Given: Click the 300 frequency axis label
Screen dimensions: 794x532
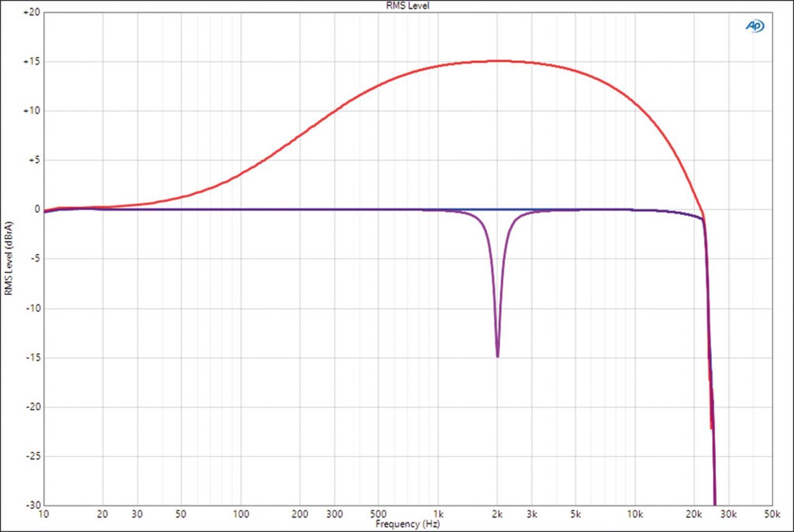Looking at the screenshot, I should click(335, 514).
